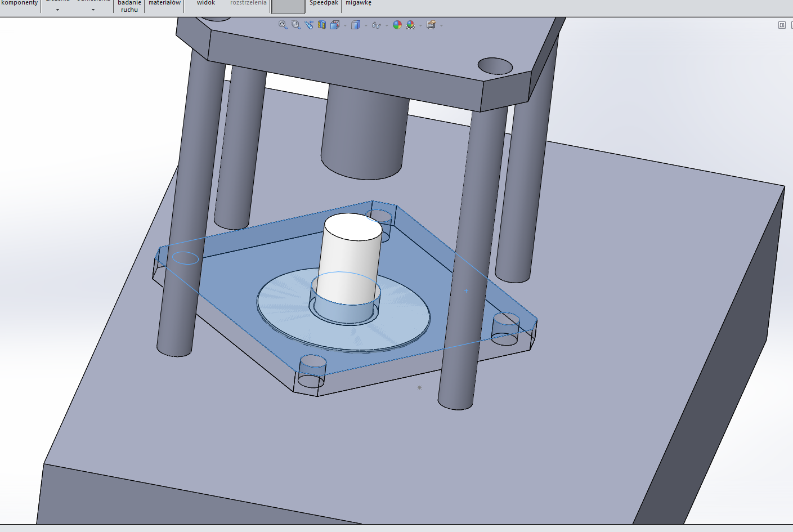Click the 'badanie ruchu' ribbon button

click(x=129, y=6)
